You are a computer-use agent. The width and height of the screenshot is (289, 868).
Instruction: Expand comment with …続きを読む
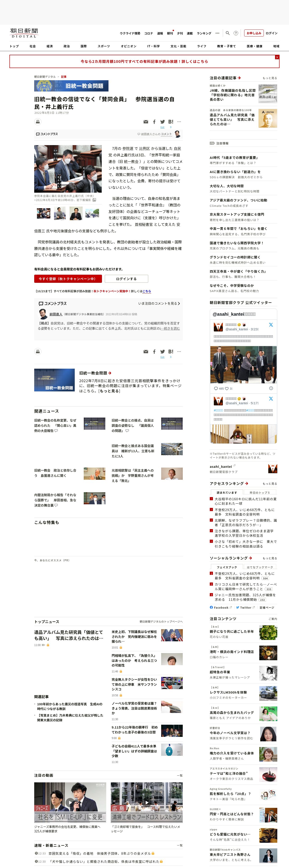(171, 329)
